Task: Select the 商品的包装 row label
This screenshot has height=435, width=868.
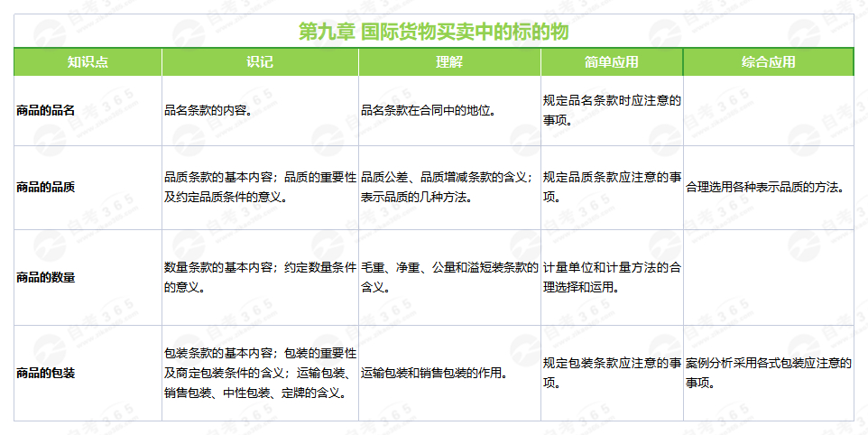Action: pos(45,373)
